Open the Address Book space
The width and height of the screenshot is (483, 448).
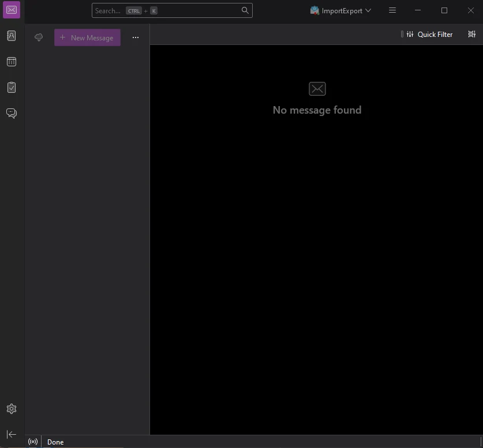click(x=12, y=36)
